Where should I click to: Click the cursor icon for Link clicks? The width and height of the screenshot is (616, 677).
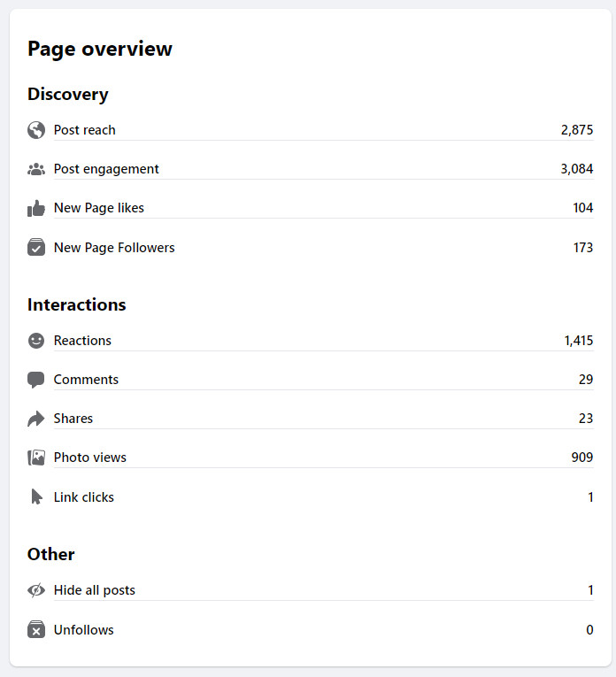(x=36, y=497)
